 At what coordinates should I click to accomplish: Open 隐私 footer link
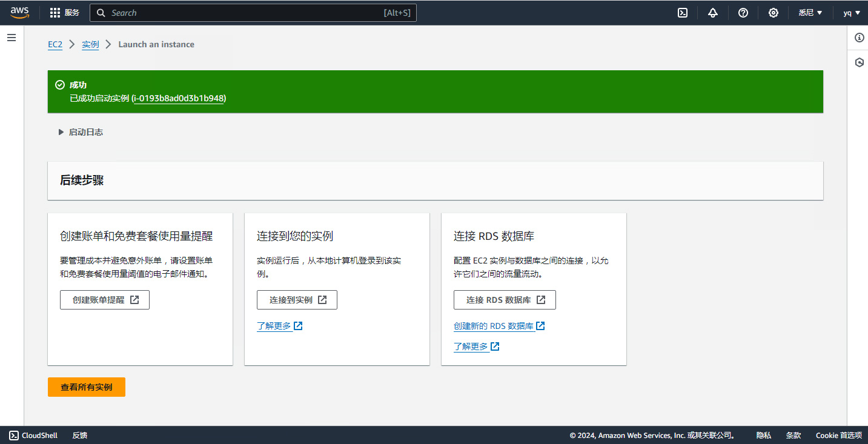[x=763, y=436]
